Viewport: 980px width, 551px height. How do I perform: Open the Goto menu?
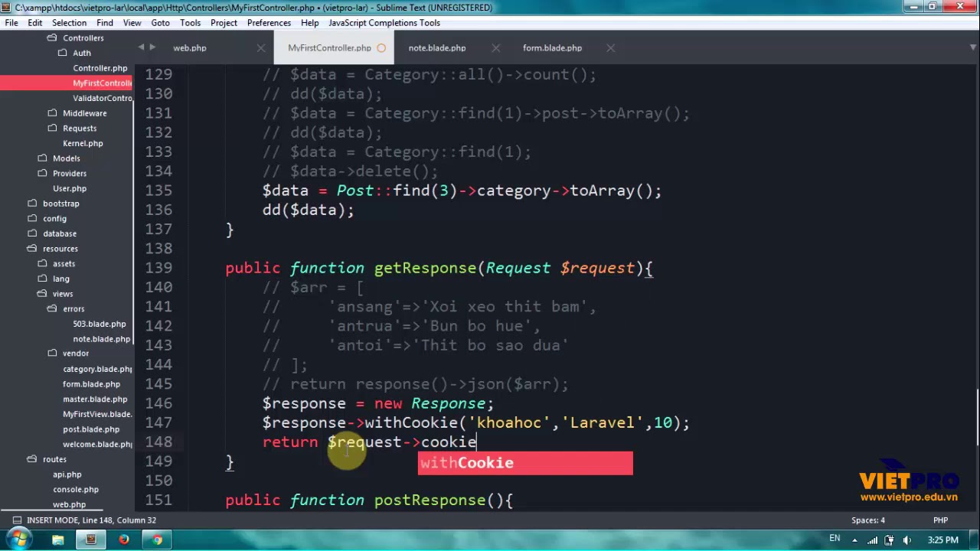(x=160, y=23)
